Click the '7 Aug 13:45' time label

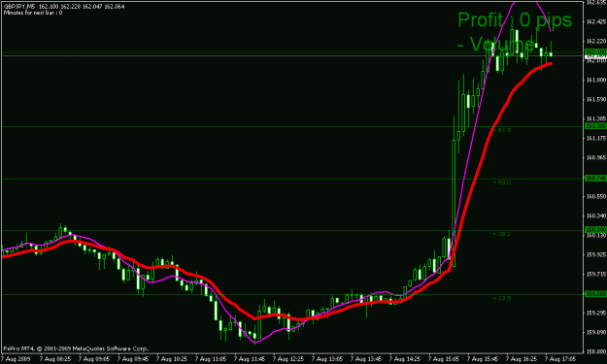[x=366, y=359]
